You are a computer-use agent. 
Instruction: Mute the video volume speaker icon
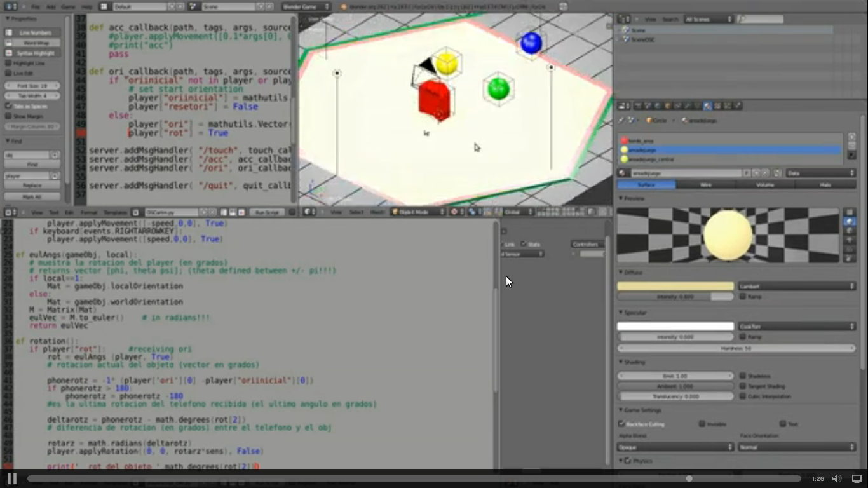(x=837, y=478)
